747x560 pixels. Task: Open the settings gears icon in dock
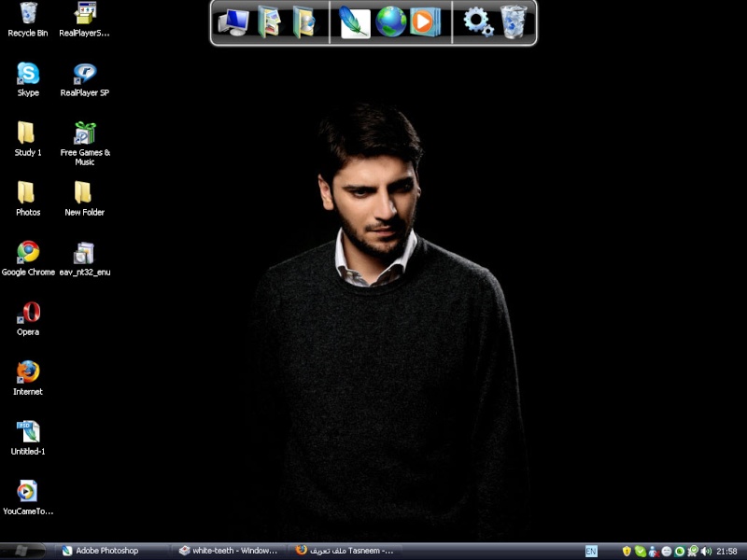point(478,21)
